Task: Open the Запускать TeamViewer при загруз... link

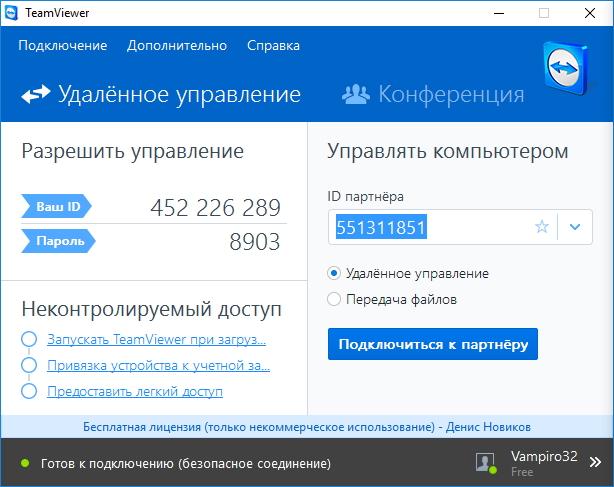Action: (157, 339)
